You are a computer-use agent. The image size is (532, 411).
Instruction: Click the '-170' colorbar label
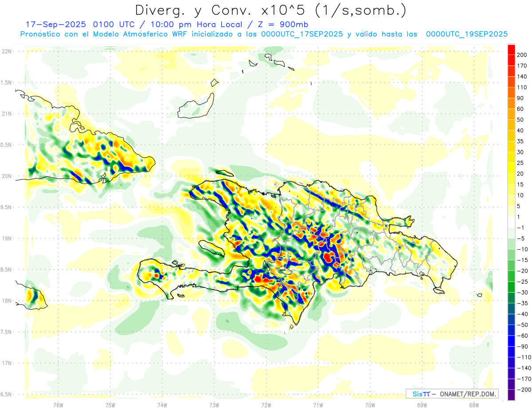pyautogui.click(x=524, y=379)
